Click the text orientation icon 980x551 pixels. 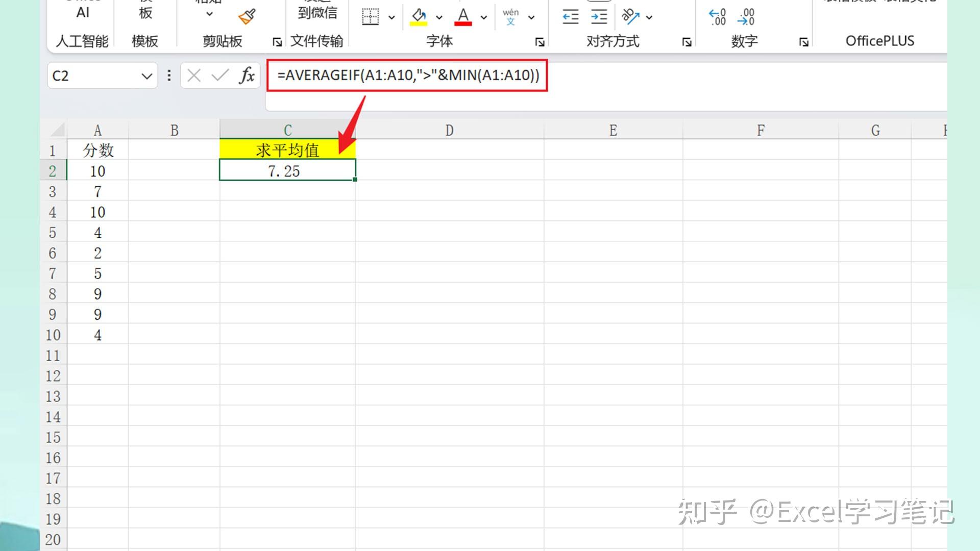(630, 17)
